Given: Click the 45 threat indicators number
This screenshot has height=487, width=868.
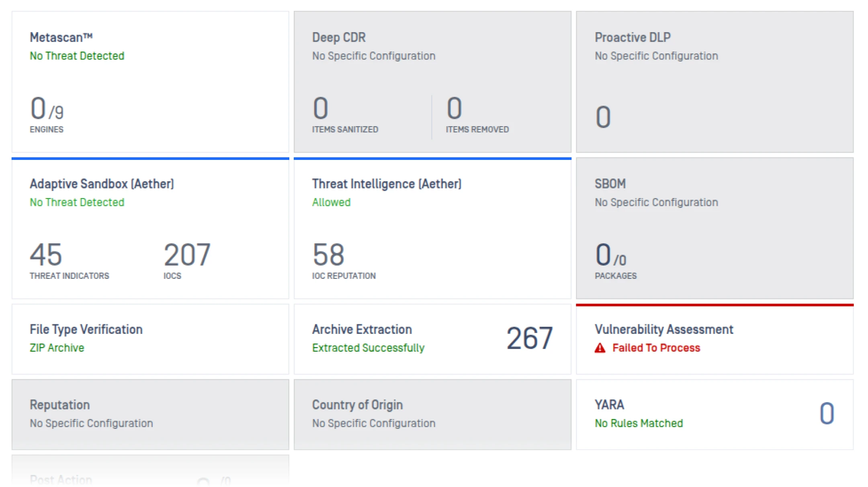Looking at the screenshot, I should [46, 255].
